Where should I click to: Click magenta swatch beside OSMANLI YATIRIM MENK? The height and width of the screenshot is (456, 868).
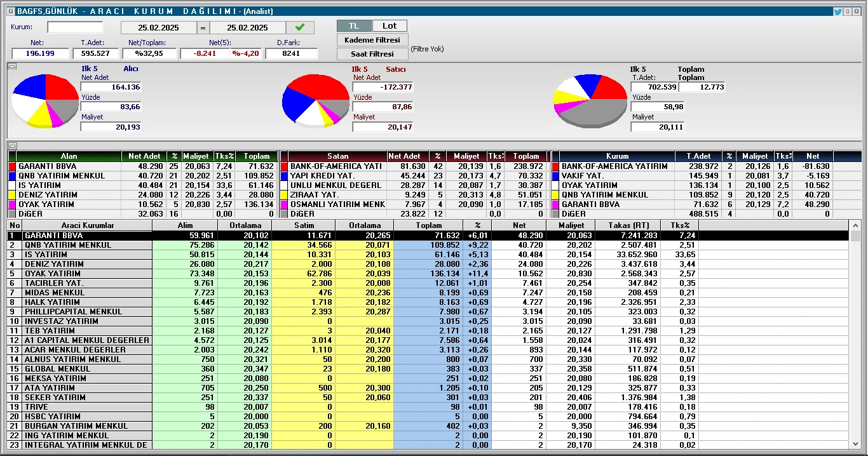[x=283, y=205]
